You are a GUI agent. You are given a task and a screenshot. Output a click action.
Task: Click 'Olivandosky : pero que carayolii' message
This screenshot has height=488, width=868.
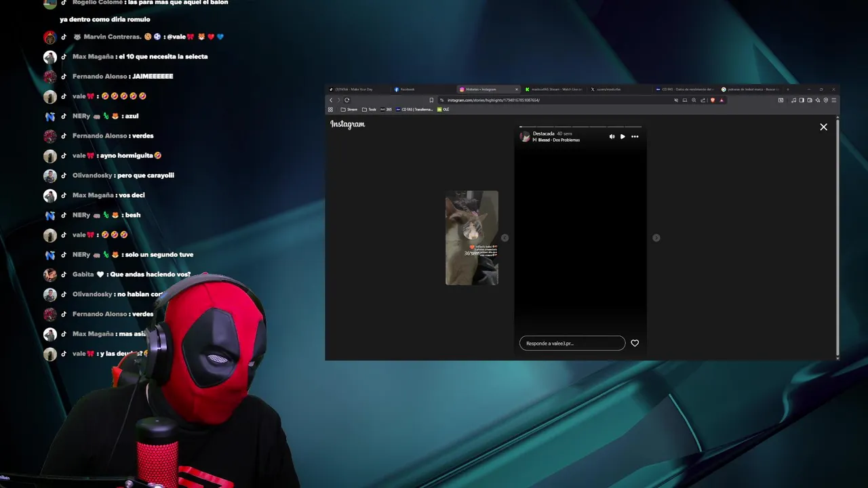coord(123,176)
